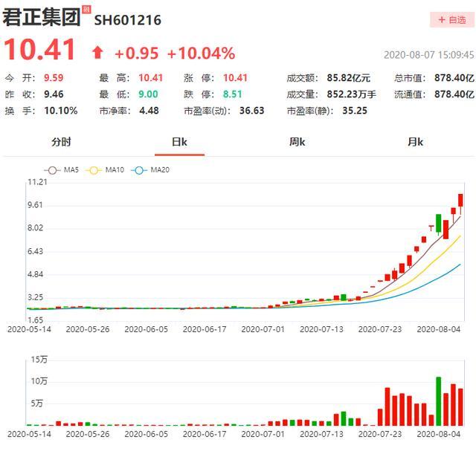Click volume value 852.23万手

click(x=351, y=94)
